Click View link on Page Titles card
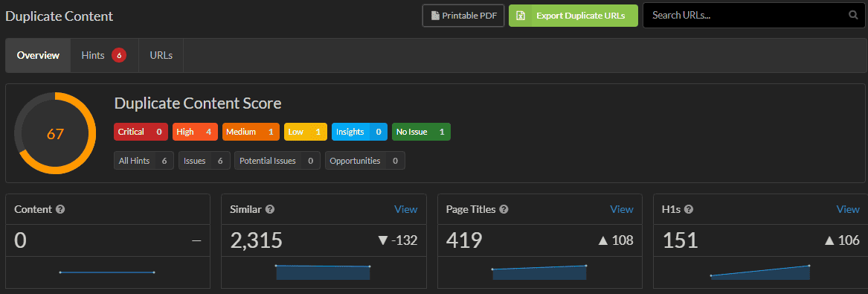Viewport: 868px width, 294px height. tap(622, 209)
